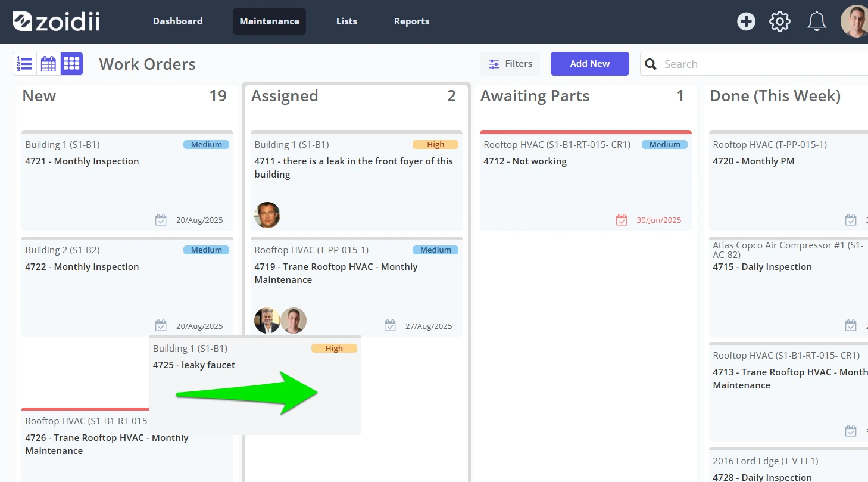Open work order 4721 - Monthly Inspection
Screen dimensions: 868x482
(82, 161)
